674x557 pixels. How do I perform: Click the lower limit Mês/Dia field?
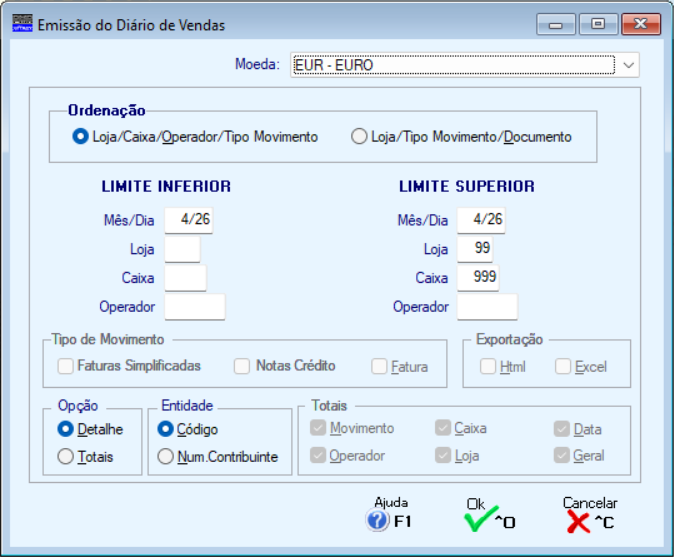188,220
